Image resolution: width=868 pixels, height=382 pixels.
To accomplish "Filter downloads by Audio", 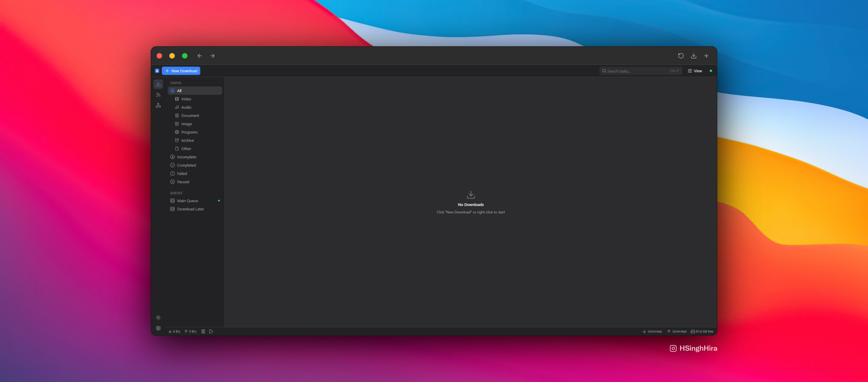I will tap(195, 107).
